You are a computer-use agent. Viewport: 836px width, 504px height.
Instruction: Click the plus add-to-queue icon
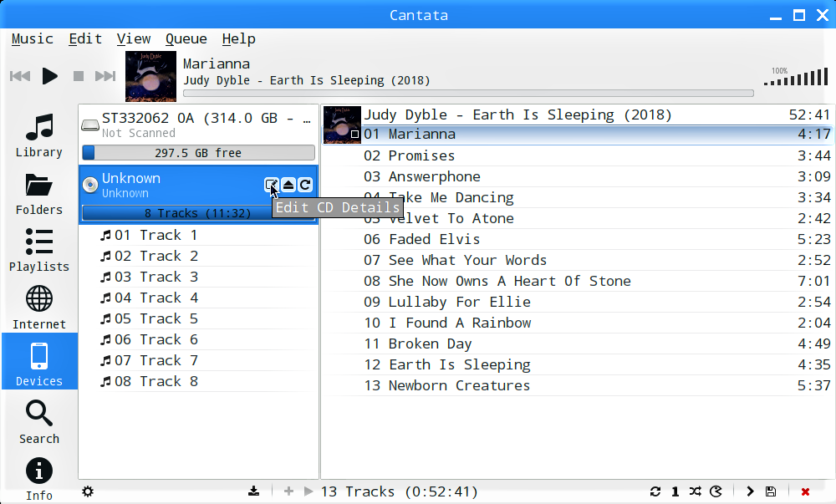288,491
